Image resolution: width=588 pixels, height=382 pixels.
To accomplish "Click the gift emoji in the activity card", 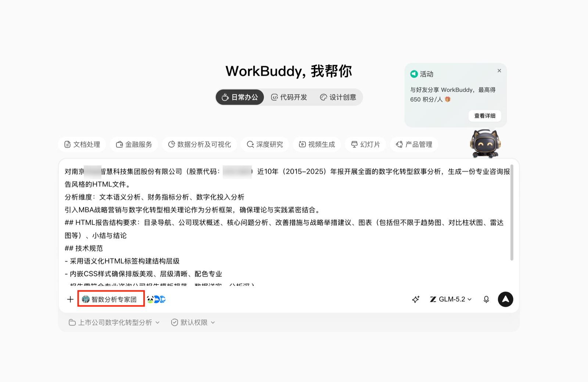I will coord(447,99).
